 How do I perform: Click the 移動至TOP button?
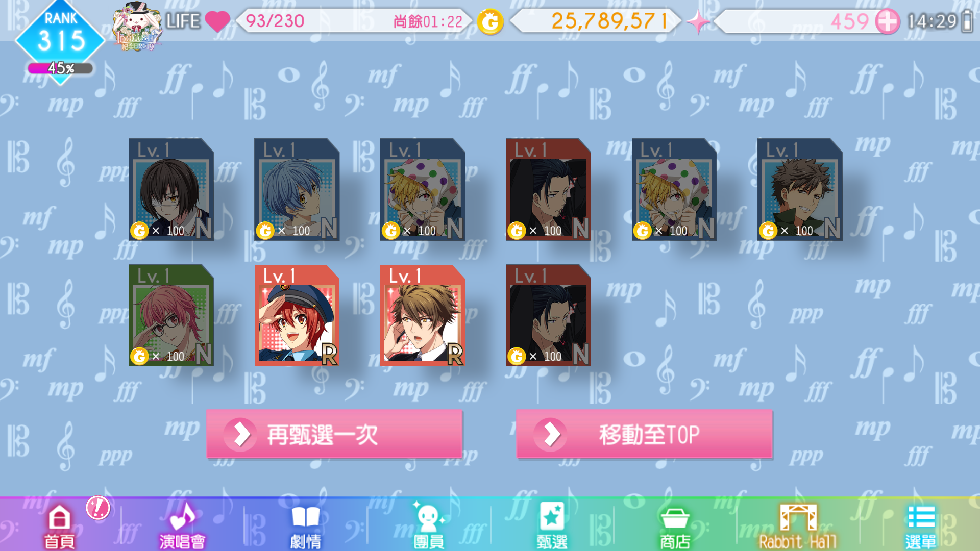click(644, 435)
